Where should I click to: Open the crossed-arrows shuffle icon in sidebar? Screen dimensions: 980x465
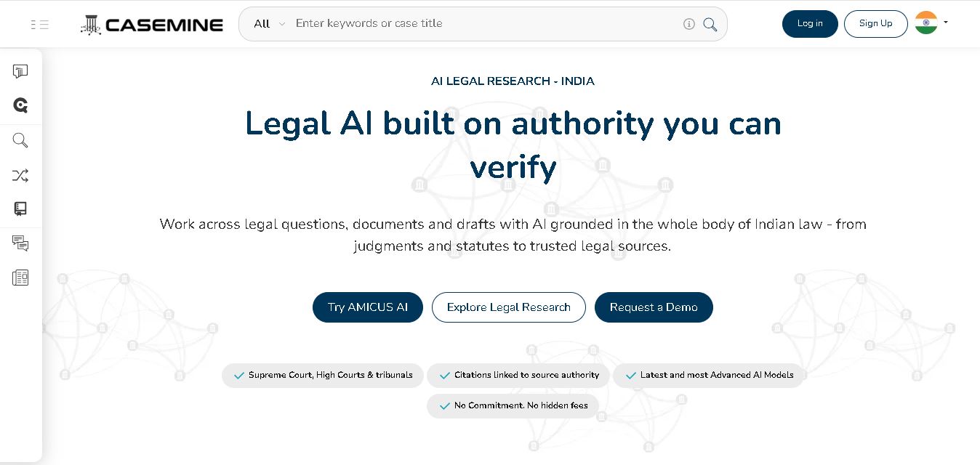(x=20, y=175)
